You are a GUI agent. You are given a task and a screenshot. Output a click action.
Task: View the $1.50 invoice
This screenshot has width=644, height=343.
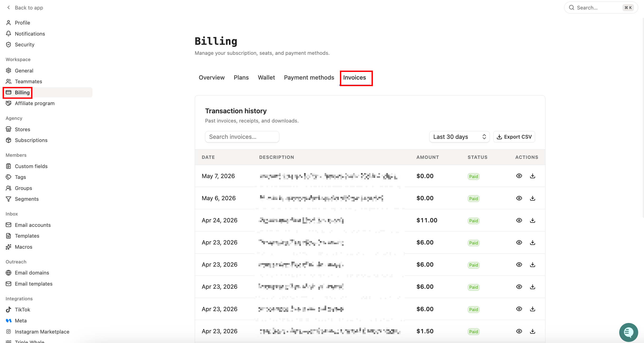pyautogui.click(x=519, y=331)
